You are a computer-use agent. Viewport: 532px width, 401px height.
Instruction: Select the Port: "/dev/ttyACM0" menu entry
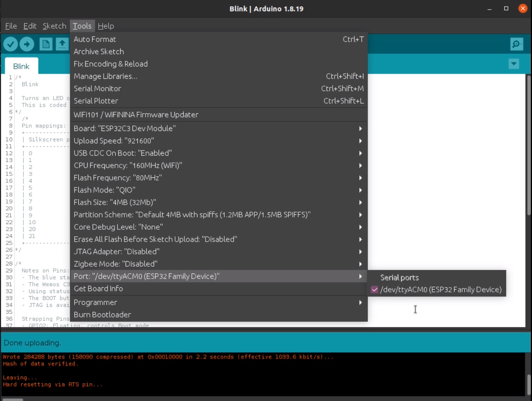click(x=219, y=276)
